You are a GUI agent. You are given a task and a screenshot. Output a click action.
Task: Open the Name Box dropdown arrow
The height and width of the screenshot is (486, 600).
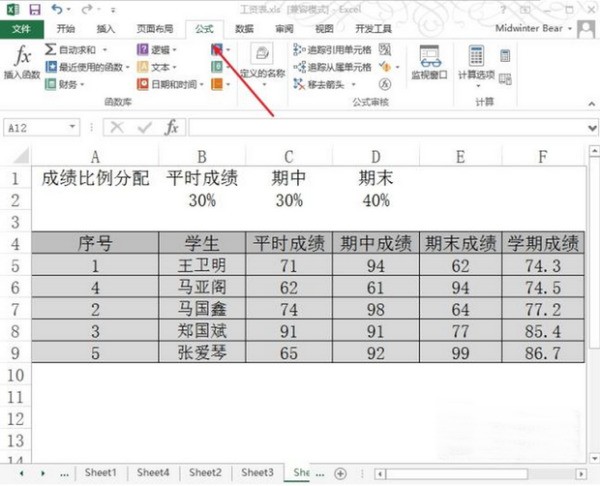72,127
